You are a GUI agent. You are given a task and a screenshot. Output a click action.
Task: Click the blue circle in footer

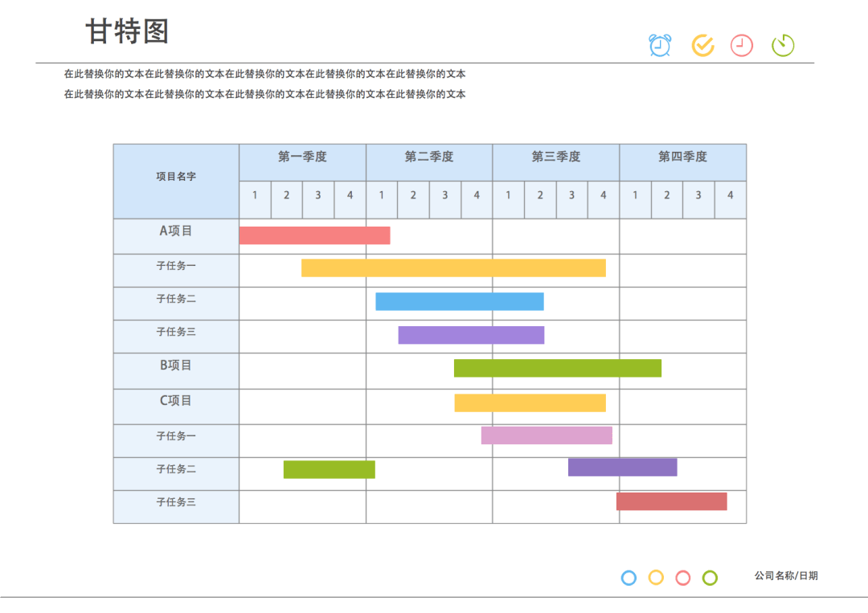[628, 578]
